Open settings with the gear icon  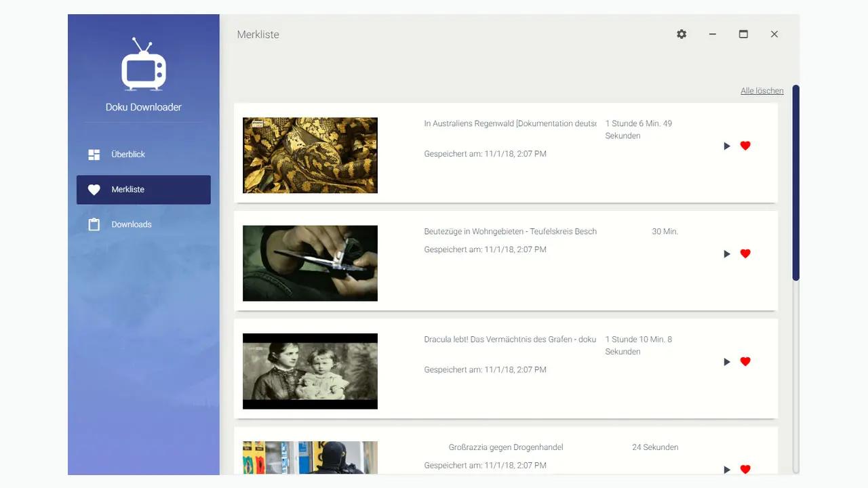click(x=682, y=34)
